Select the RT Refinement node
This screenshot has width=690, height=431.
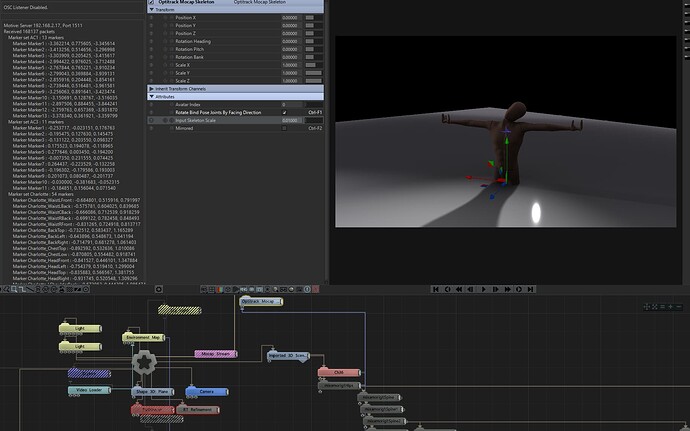tap(198, 409)
